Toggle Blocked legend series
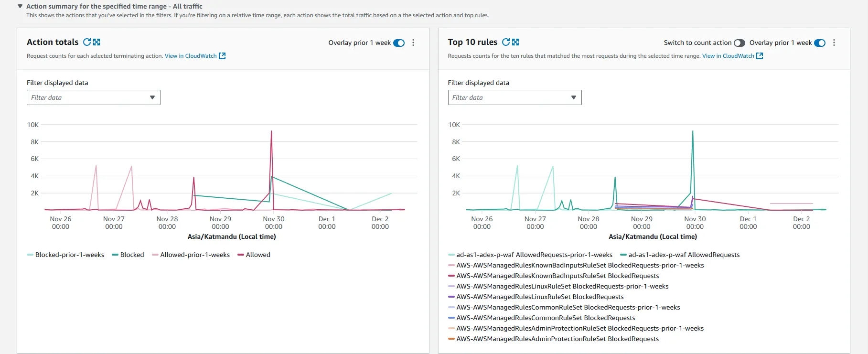868x354 pixels. [128, 255]
